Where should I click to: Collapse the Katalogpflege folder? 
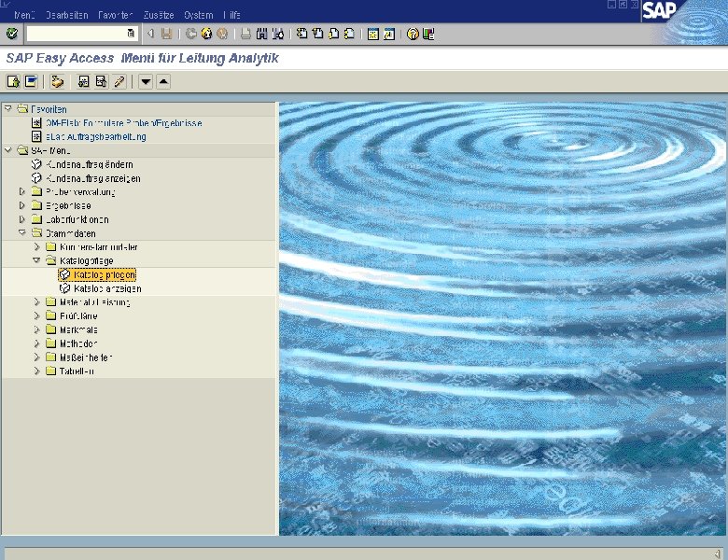coord(36,260)
